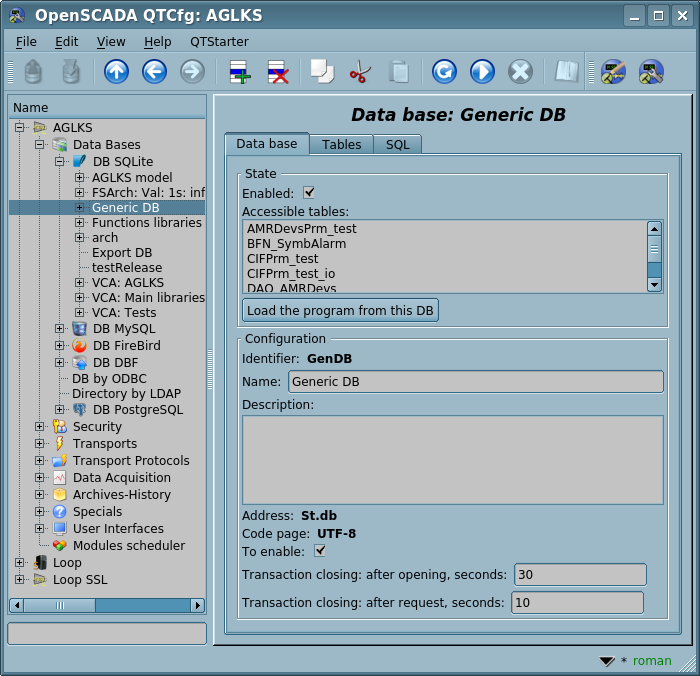
Task: Click the Transports lightning icon
Action: click(59, 443)
